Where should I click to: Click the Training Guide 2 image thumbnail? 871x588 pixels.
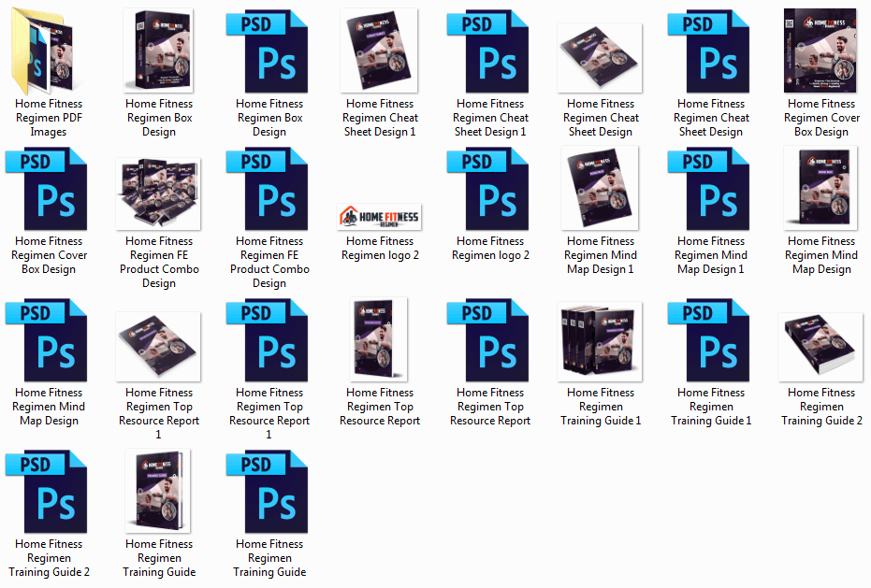821,346
